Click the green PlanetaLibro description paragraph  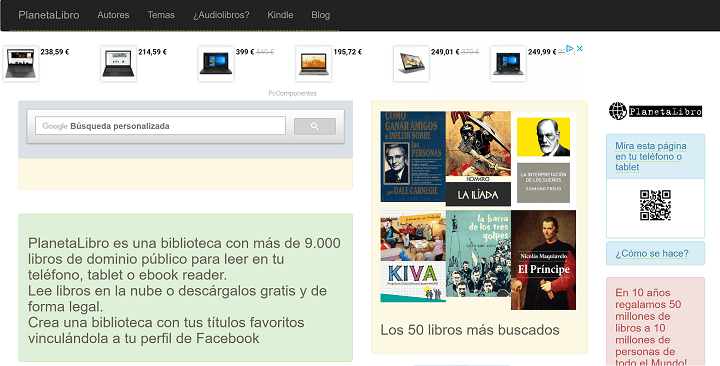[x=185, y=291]
